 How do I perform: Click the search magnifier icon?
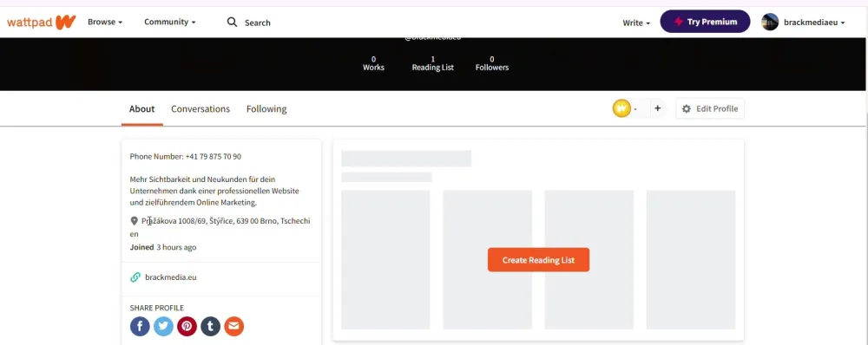(x=233, y=23)
